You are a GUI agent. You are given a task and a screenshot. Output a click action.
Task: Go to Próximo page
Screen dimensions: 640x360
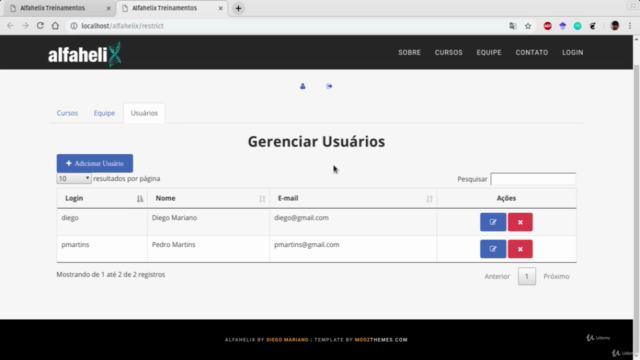[x=556, y=276]
